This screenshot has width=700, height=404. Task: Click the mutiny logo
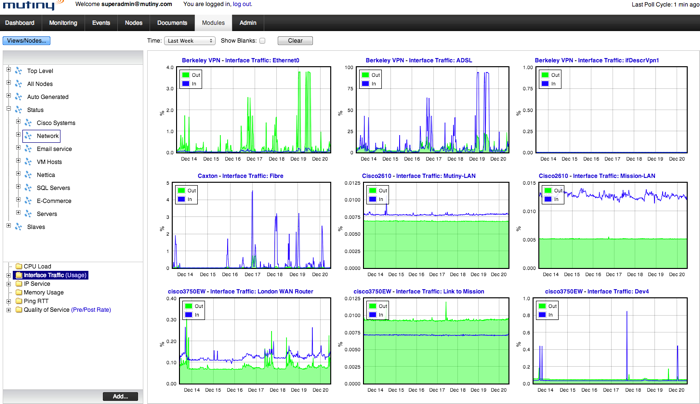tap(32, 4)
